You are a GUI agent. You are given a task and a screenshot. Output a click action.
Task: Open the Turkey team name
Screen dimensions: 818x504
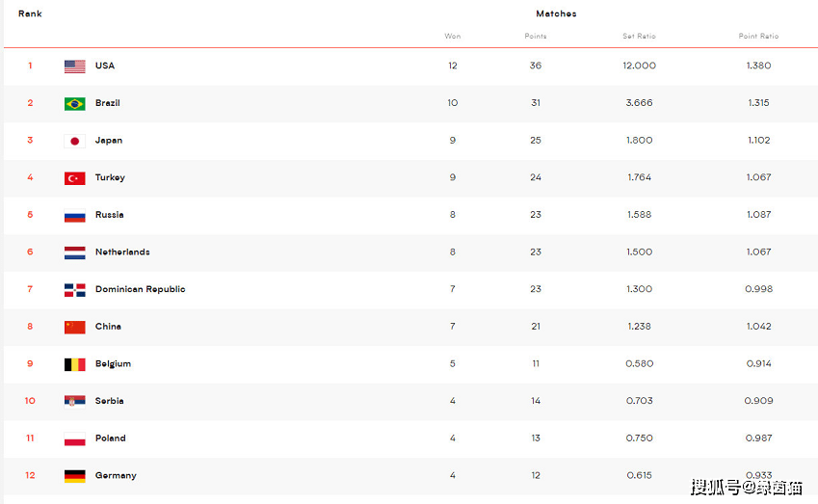[110, 177]
